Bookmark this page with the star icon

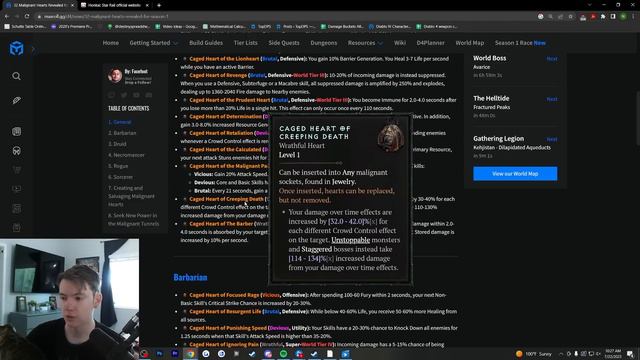[x=571, y=16]
